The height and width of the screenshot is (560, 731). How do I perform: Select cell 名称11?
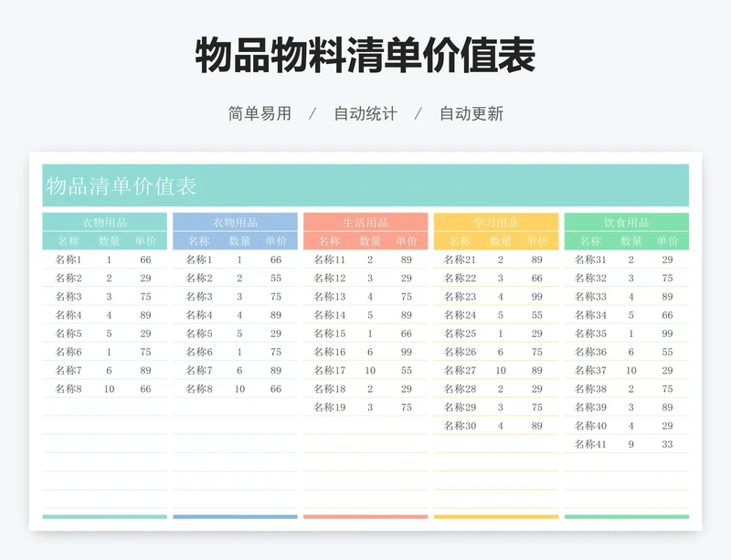[x=330, y=259]
